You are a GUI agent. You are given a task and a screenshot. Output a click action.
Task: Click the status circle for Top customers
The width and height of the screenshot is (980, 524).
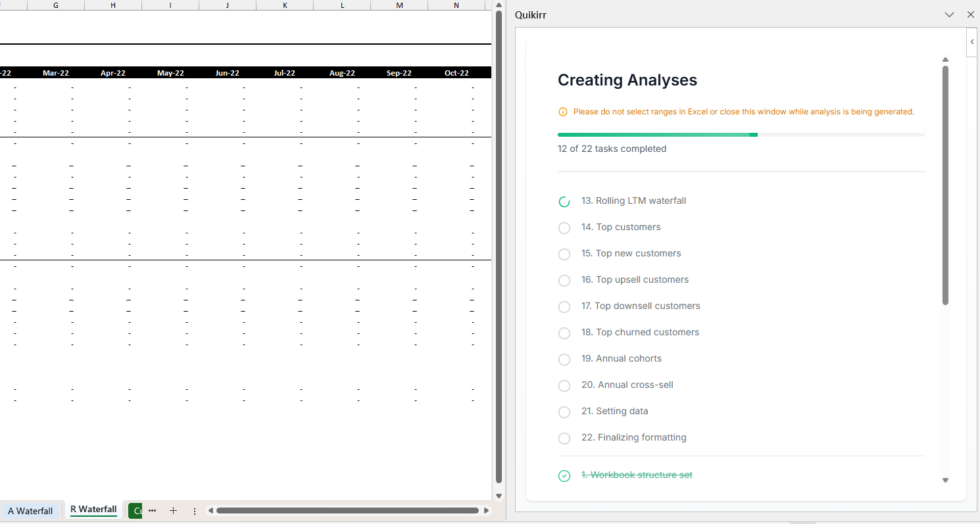pyautogui.click(x=564, y=227)
